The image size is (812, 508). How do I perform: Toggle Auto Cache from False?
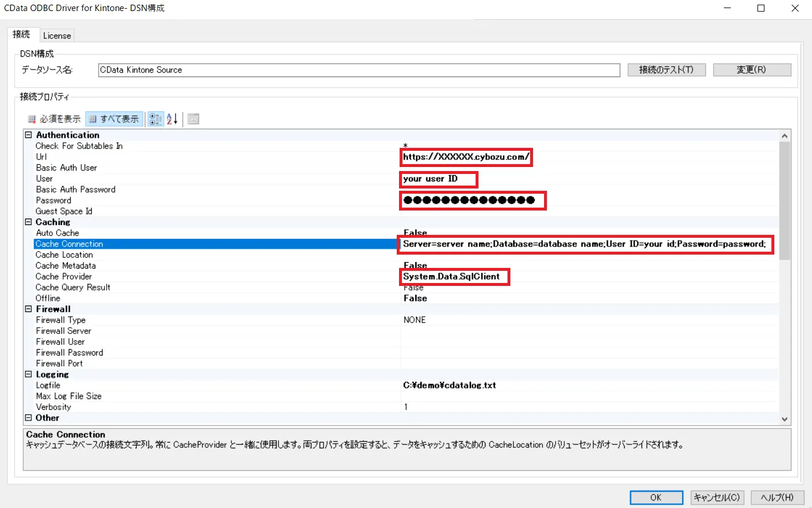point(415,233)
